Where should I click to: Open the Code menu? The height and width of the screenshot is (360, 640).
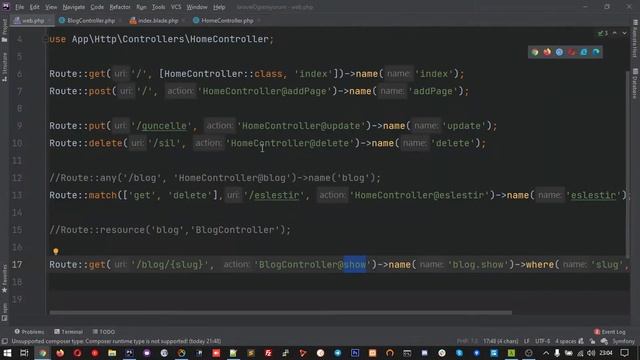97,7
